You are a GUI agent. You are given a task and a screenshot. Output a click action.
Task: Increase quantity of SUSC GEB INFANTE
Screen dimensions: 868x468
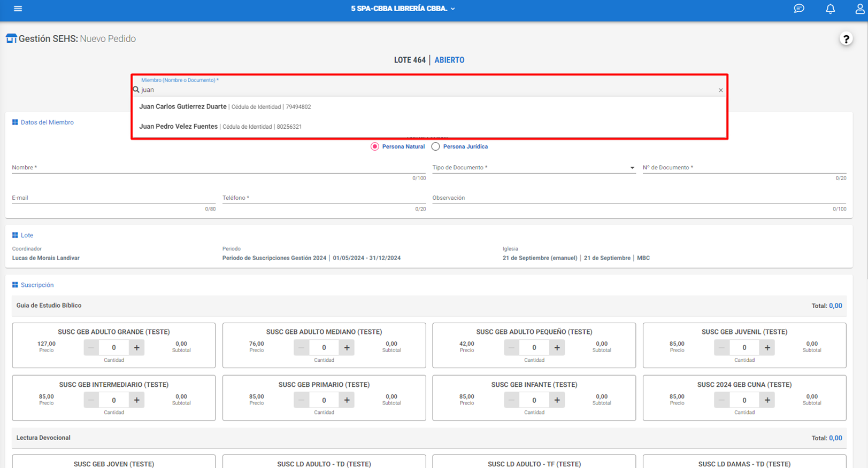pos(557,400)
